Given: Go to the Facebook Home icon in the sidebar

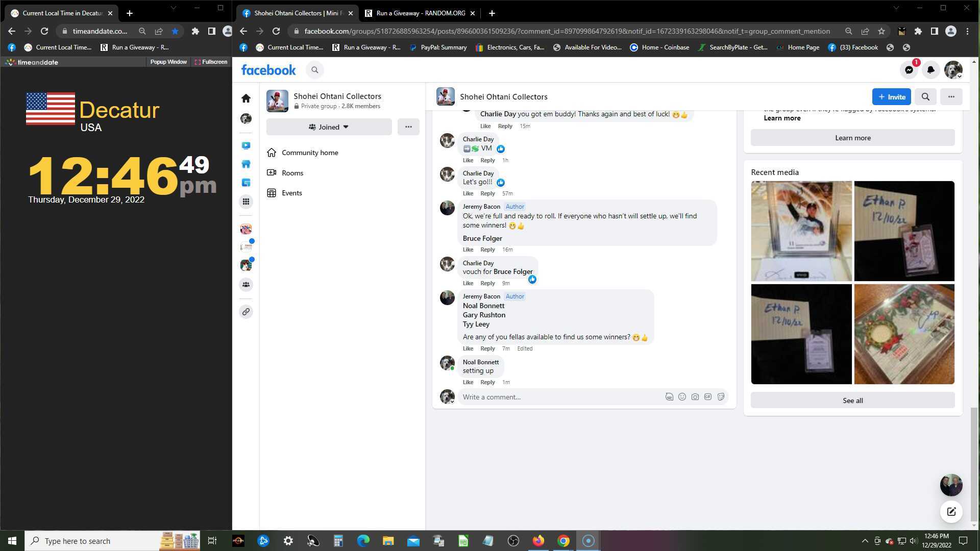Looking at the screenshot, I should tap(246, 98).
